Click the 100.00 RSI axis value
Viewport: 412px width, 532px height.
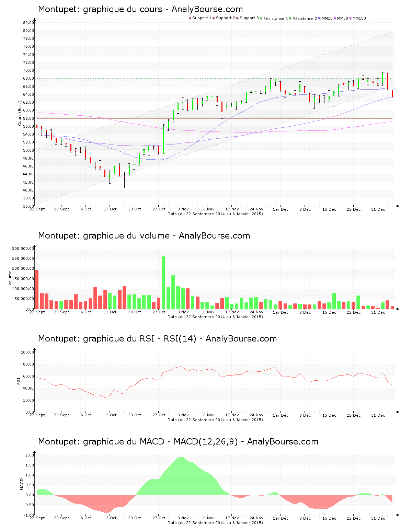(27, 352)
